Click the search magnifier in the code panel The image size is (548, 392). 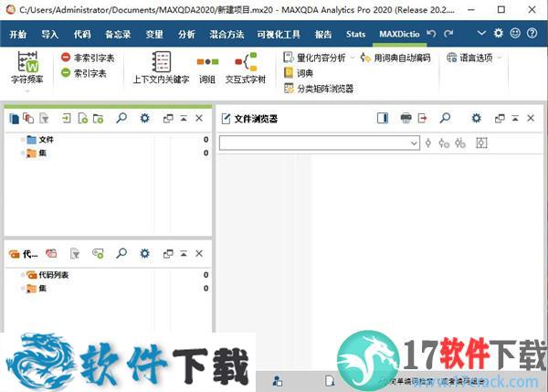pos(121,253)
